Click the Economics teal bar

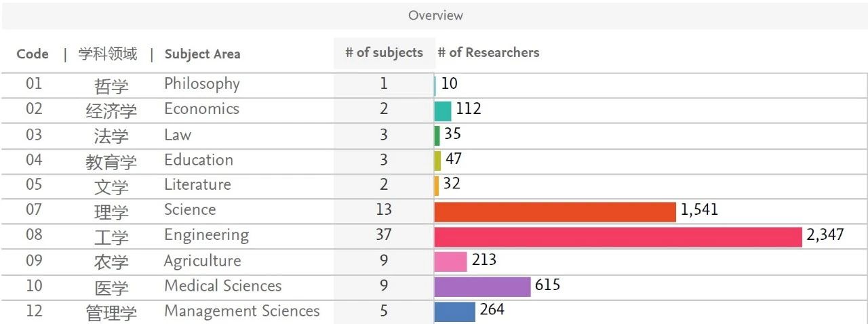pos(443,111)
